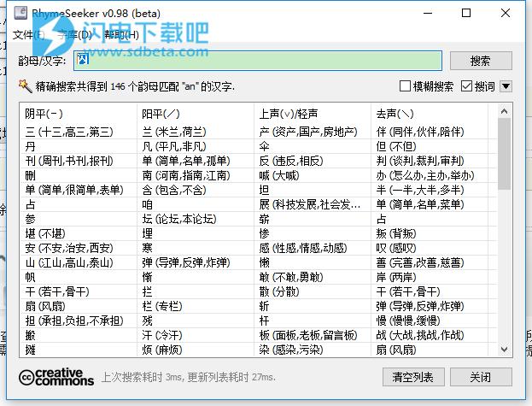This screenshot has height=406, width=532.
Task: Close the RhymeSeeker window with X
Action: tap(506, 13)
